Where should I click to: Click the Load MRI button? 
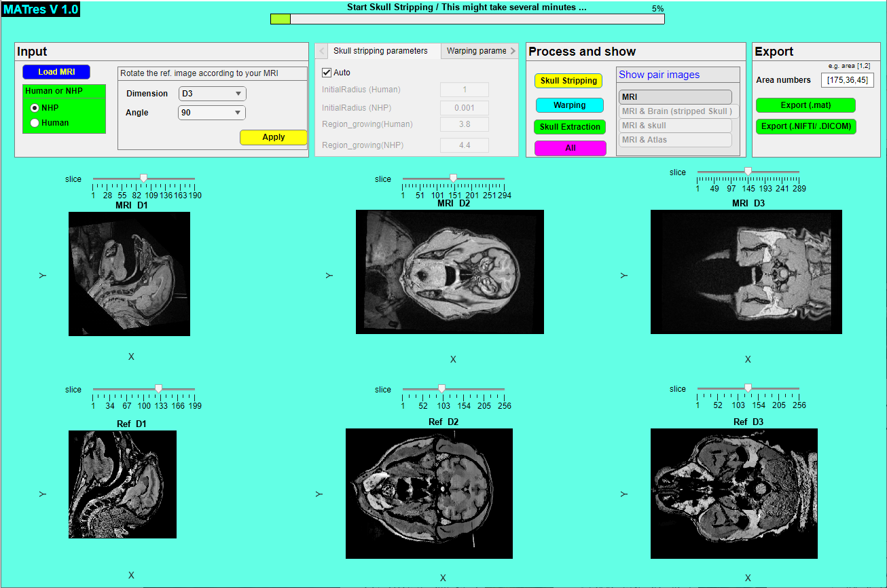[56, 72]
